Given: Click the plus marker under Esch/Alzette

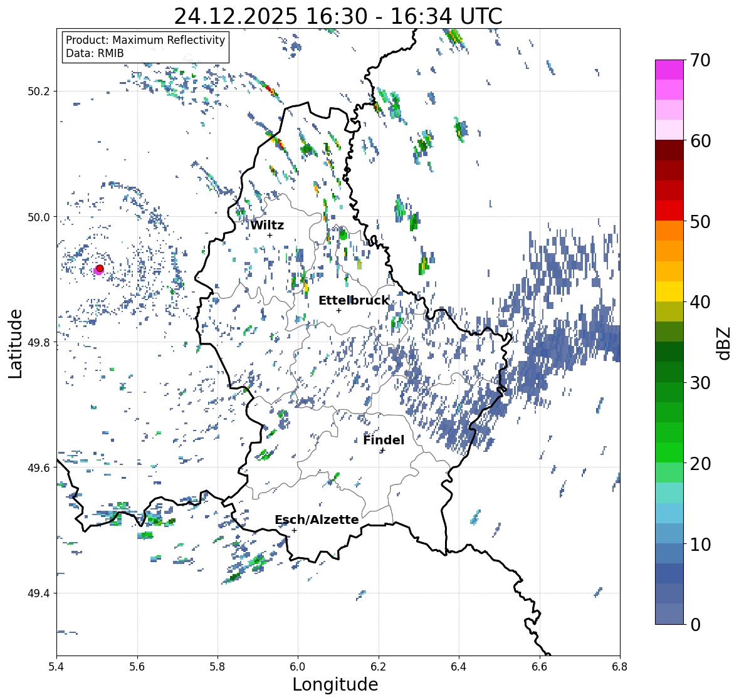Looking at the screenshot, I should [294, 530].
